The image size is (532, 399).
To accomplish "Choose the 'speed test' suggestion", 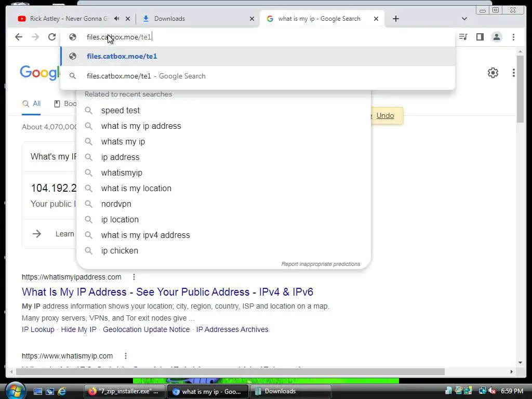I will [x=223, y=110].
